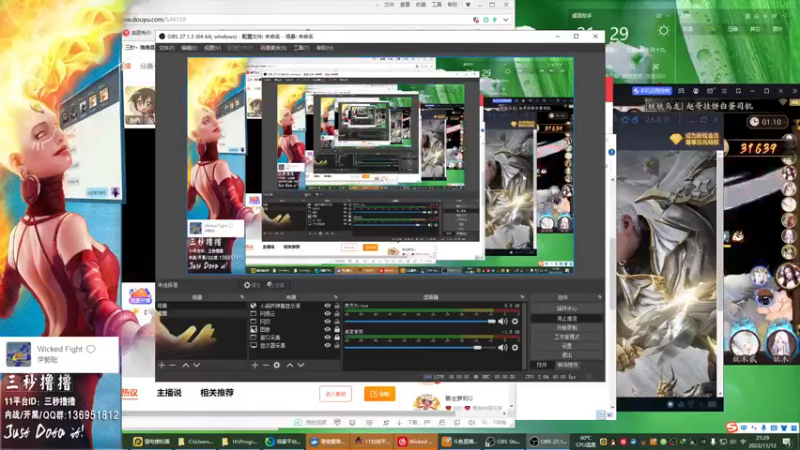Image resolution: width=800 pixels, height=450 pixels.
Task: Add a new scene with the plus icon
Action: click(x=162, y=365)
